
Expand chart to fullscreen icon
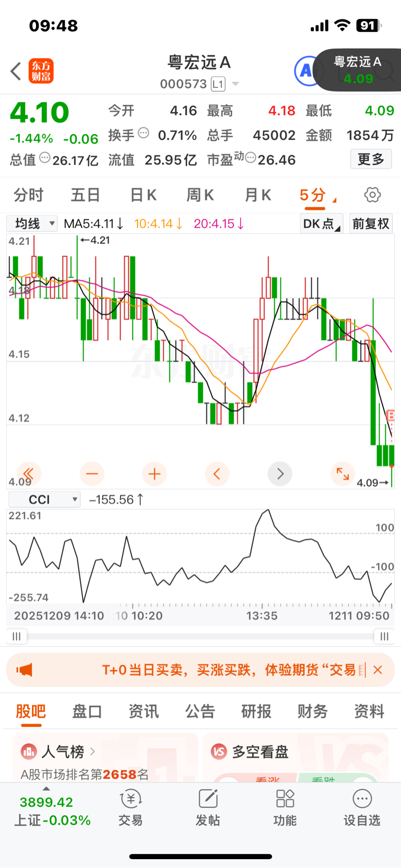[343, 474]
